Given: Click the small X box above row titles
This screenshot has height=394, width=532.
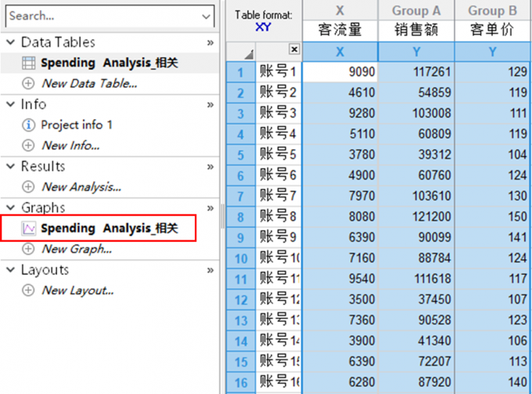Looking at the screenshot, I should point(294,49).
